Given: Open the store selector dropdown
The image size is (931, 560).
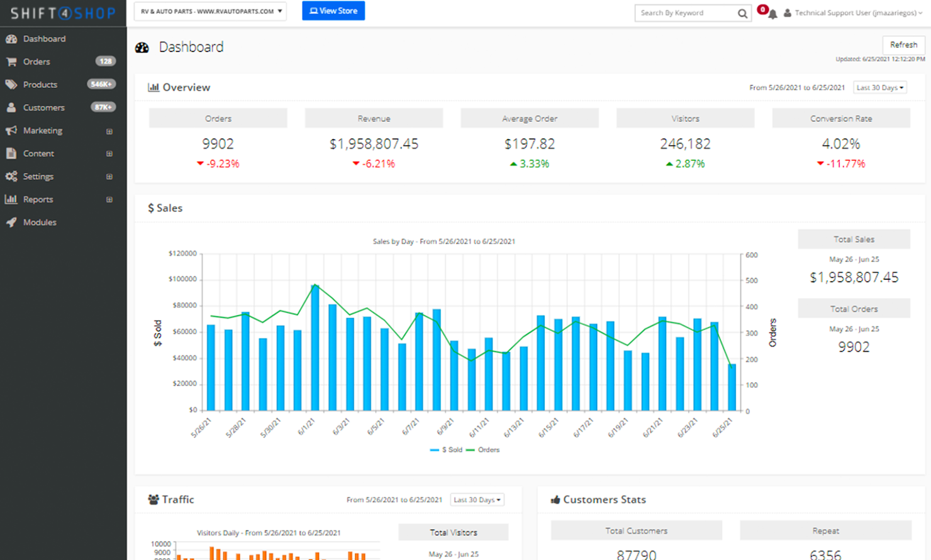Looking at the screenshot, I should [x=210, y=11].
